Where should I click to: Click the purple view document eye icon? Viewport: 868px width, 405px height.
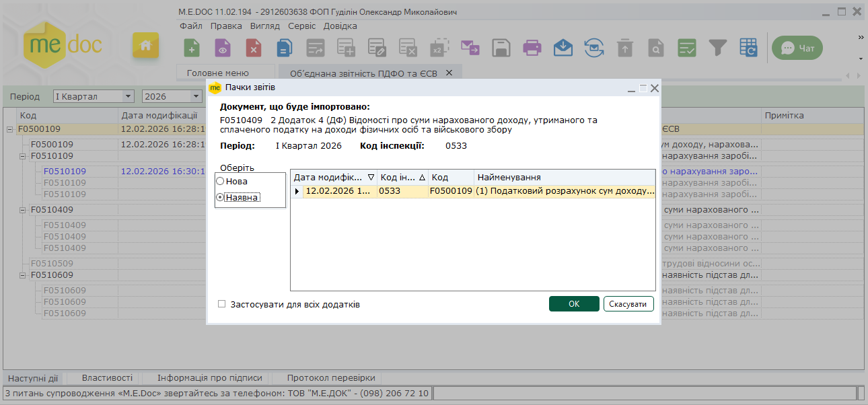(x=223, y=48)
